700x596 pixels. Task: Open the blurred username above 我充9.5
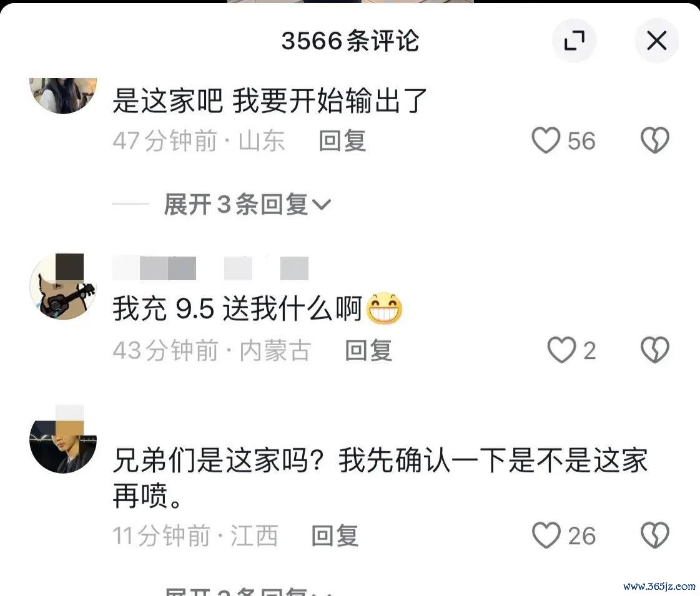[210, 268]
